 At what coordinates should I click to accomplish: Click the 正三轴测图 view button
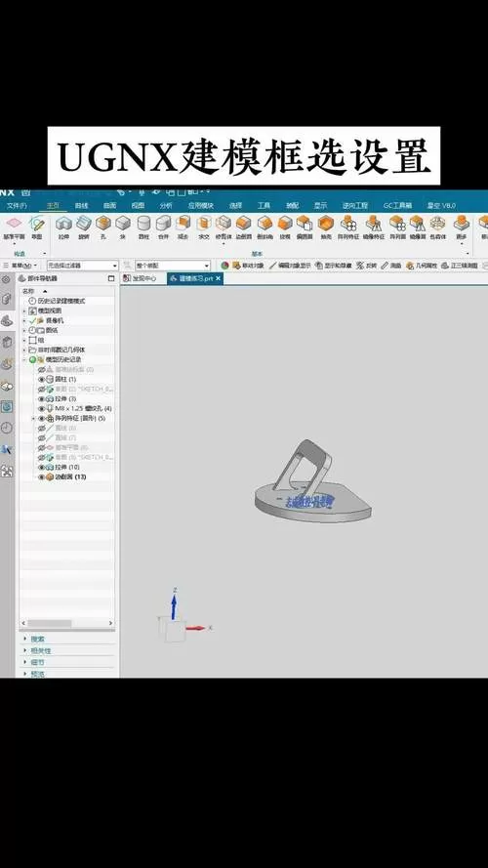(461, 266)
